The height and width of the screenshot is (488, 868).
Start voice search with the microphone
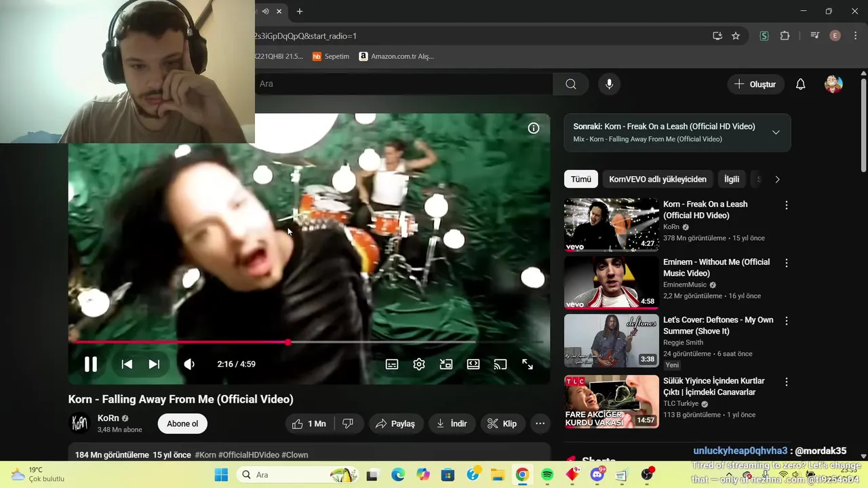pyautogui.click(x=609, y=84)
